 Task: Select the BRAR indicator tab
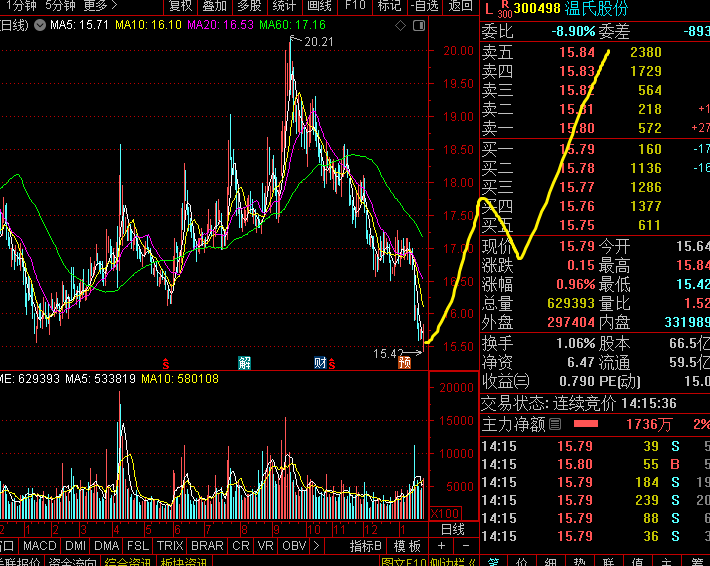207,546
